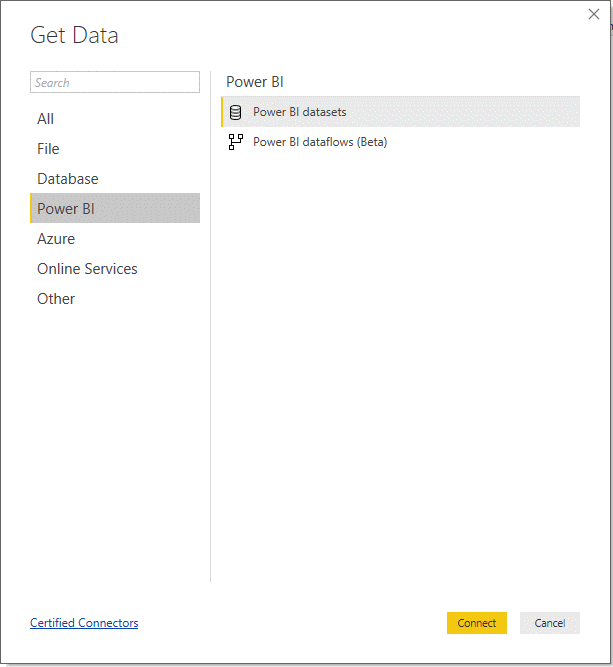Open the Certified Connectors link

pyautogui.click(x=84, y=623)
